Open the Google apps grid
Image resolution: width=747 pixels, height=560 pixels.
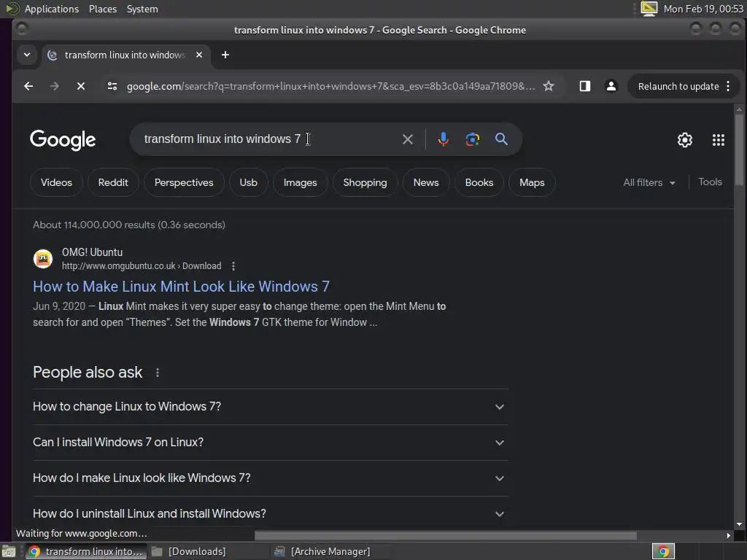click(x=719, y=140)
